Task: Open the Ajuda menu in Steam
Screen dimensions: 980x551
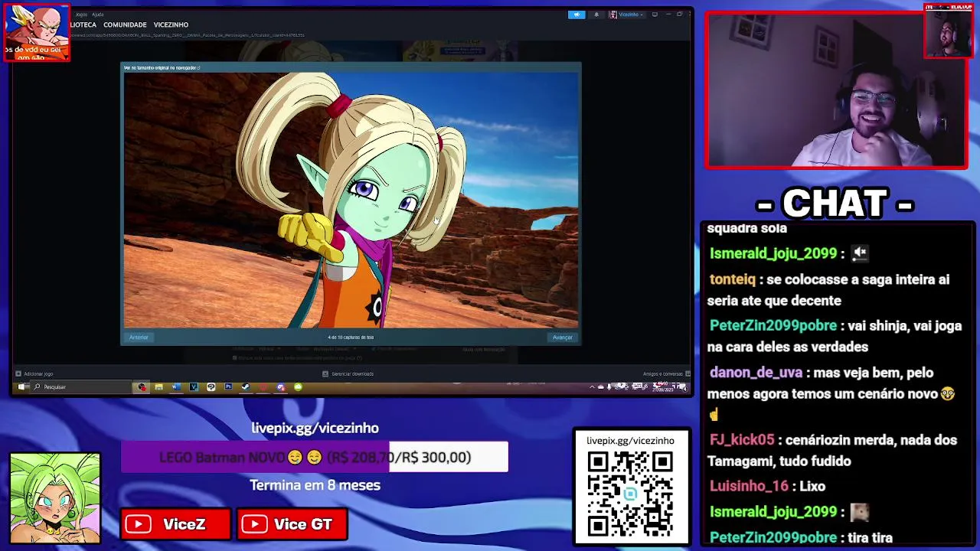Action: coord(98,15)
